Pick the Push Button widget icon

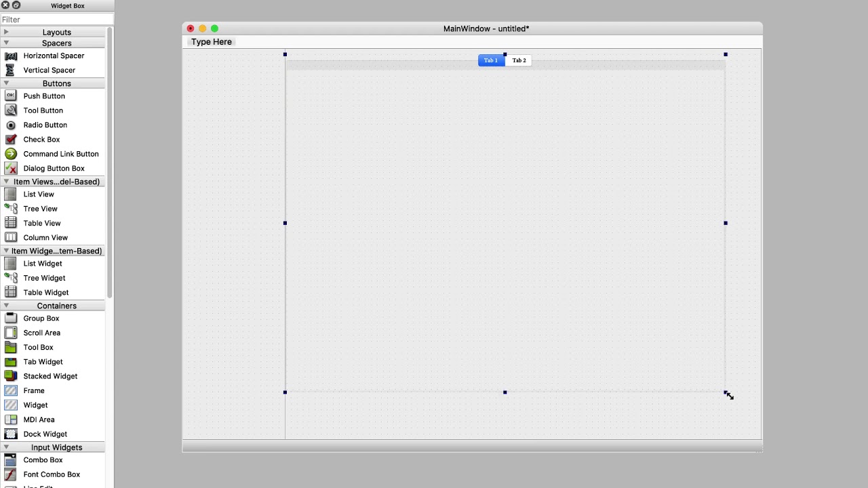coord(11,96)
